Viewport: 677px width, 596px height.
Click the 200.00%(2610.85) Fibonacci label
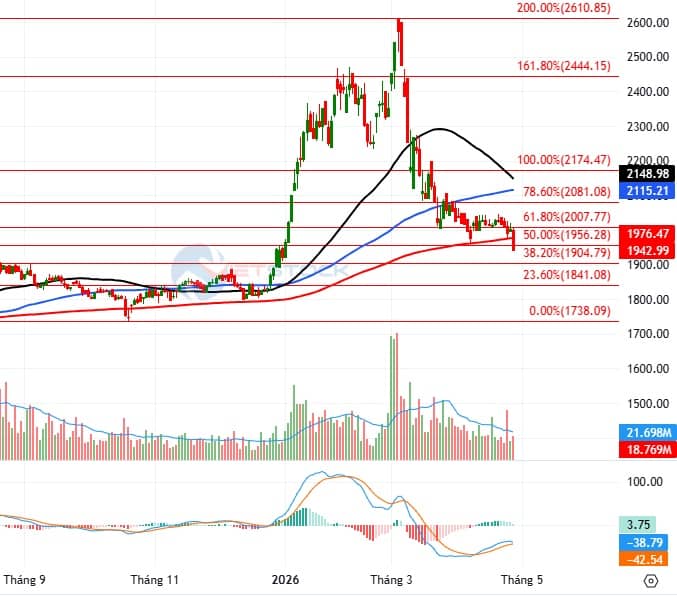pyautogui.click(x=564, y=8)
